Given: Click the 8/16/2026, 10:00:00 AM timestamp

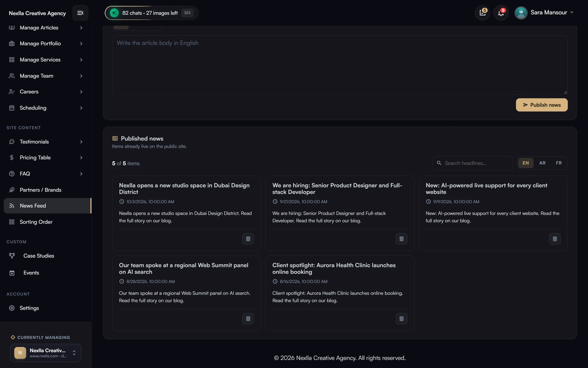Looking at the screenshot, I should click(x=303, y=281).
